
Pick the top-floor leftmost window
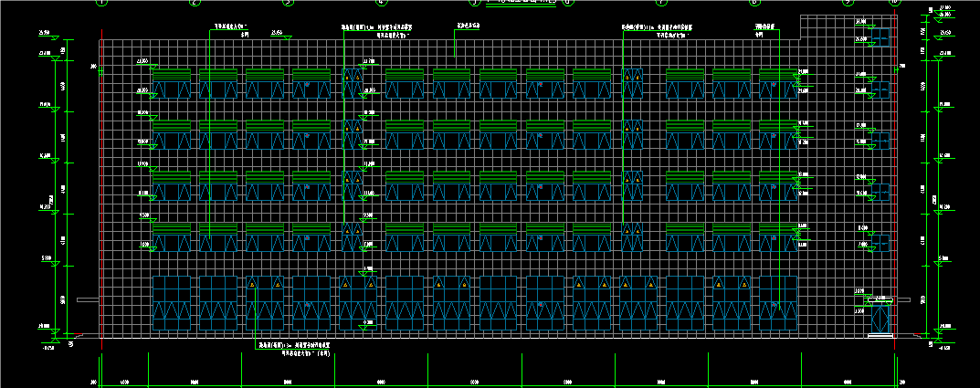tap(172, 90)
